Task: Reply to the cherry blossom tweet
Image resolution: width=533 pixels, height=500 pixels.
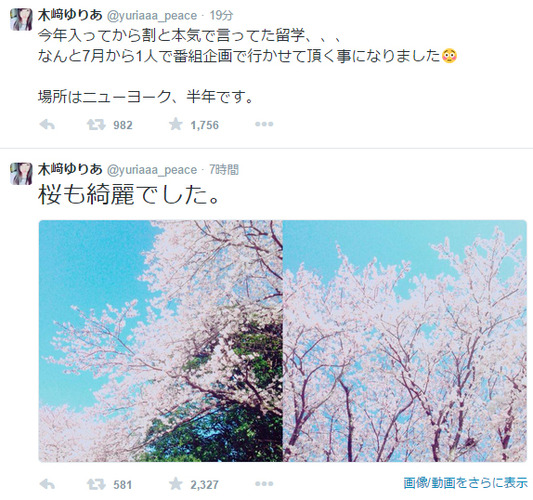Action: 47,484
